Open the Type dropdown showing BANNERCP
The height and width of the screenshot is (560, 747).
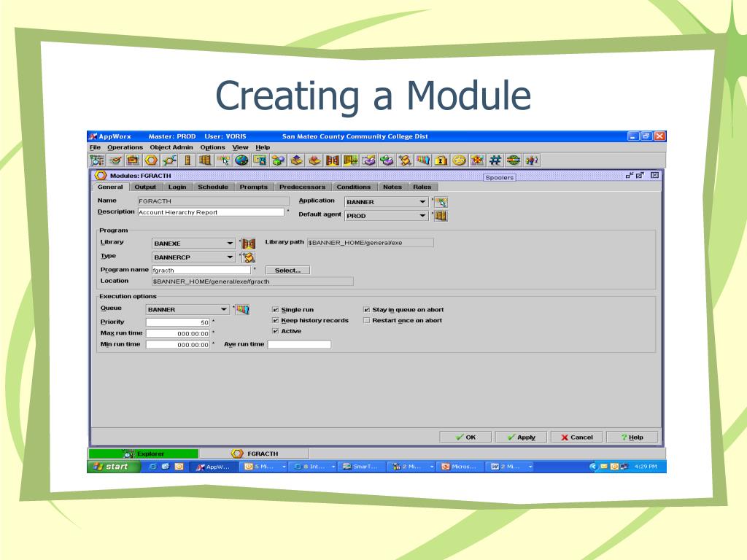tap(193, 257)
